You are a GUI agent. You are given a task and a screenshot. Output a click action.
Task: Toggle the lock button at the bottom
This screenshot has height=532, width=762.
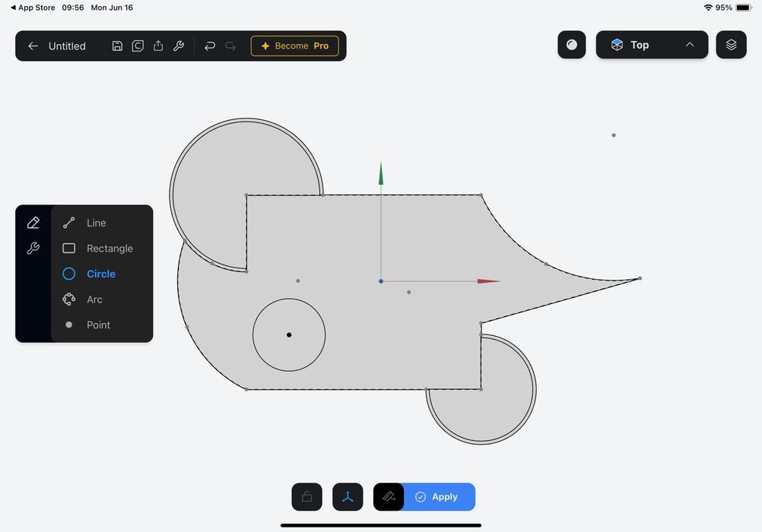click(306, 497)
